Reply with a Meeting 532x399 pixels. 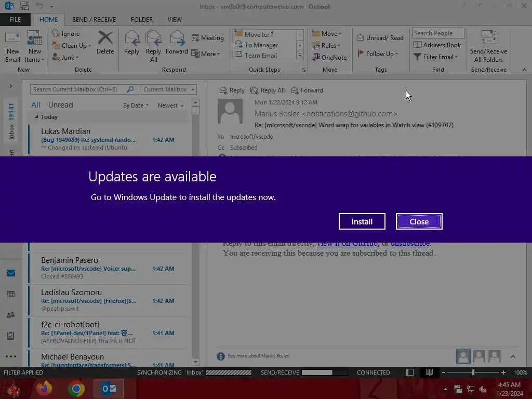click(208, 37)
